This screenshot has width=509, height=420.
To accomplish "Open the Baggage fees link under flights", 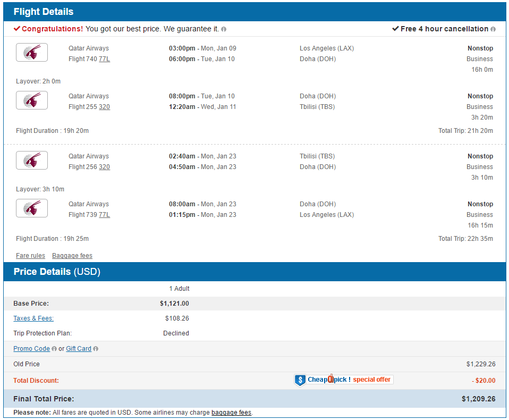I will (x=72, y=256).
